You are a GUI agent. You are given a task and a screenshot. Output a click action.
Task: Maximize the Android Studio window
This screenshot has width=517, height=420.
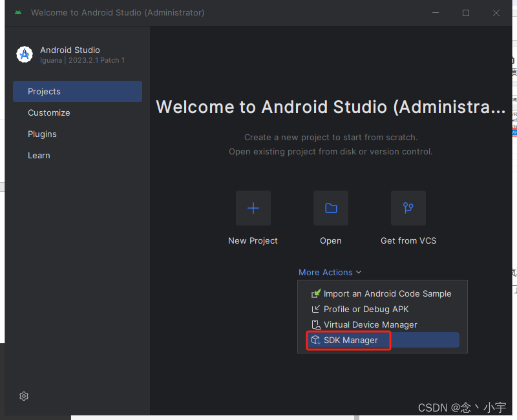tap(466, 13)
